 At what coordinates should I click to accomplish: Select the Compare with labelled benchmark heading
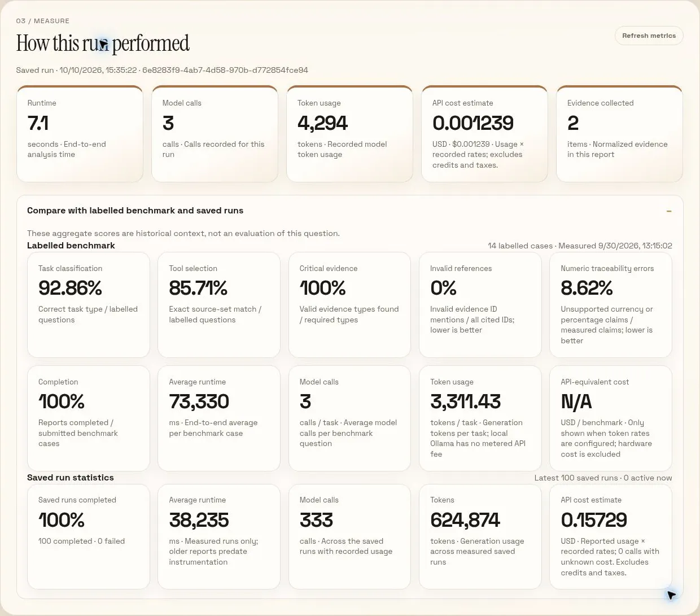coord(135,211)
